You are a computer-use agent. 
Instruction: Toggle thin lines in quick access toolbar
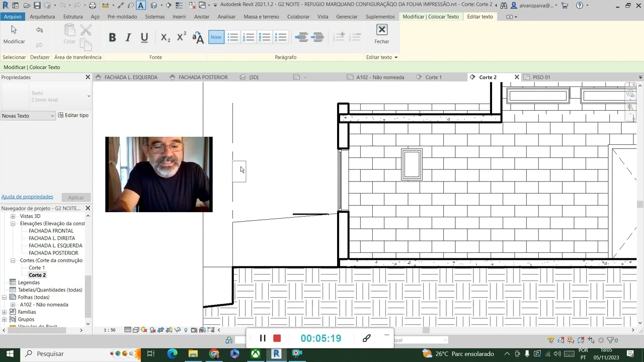(179, 6)
